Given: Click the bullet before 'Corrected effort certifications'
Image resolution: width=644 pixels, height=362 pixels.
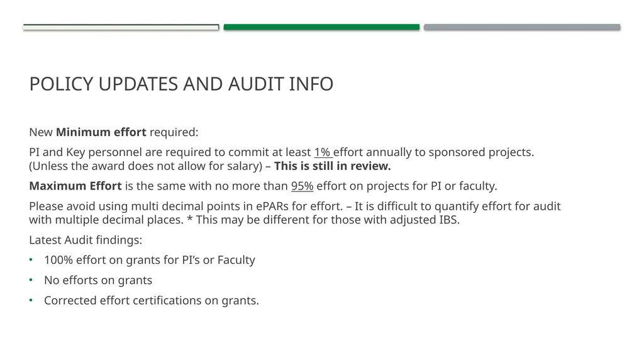Looking at the screenshot, I should (31, 300).
